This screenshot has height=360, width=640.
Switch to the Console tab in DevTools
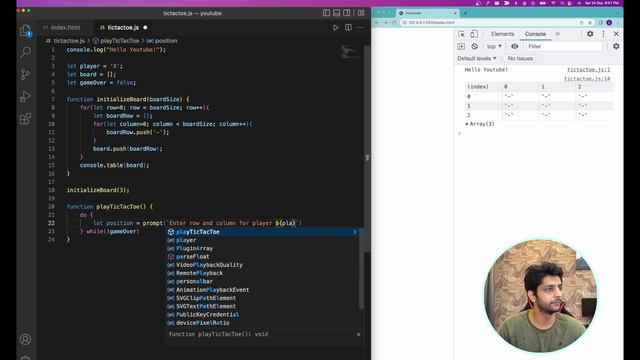(x=535, y=34)
